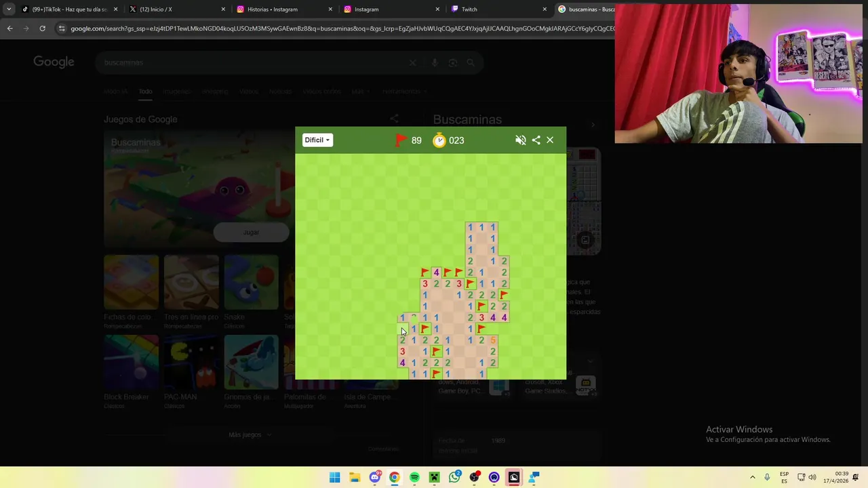This screenshot has width=868, height=488.
Task: Open the PAC-MAN game thumbnail
Action: 191,362
